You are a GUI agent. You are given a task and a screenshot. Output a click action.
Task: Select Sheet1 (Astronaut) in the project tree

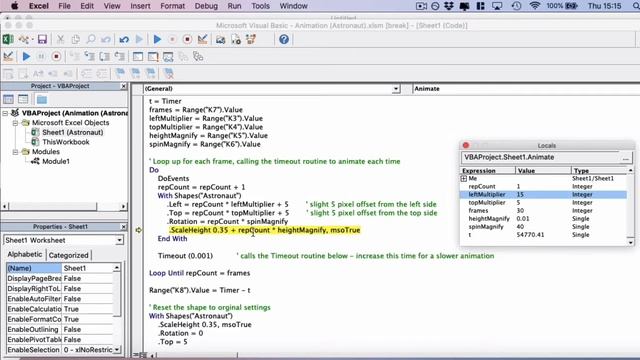coord(73,132)
